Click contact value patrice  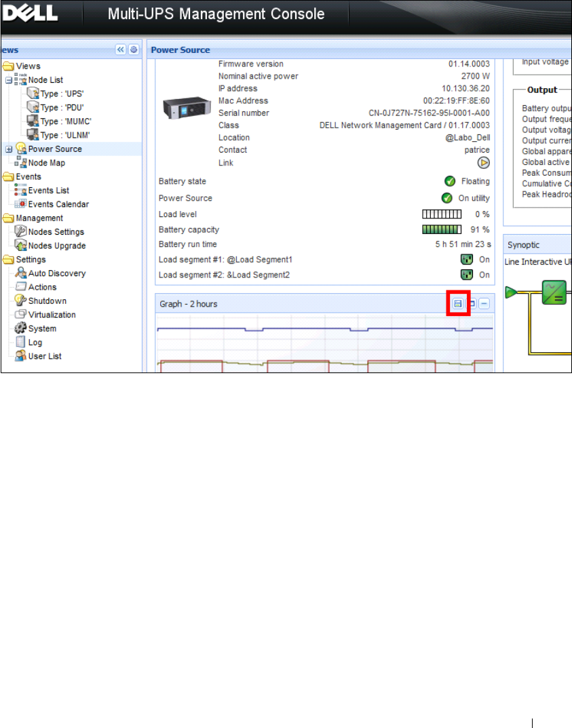477,150
